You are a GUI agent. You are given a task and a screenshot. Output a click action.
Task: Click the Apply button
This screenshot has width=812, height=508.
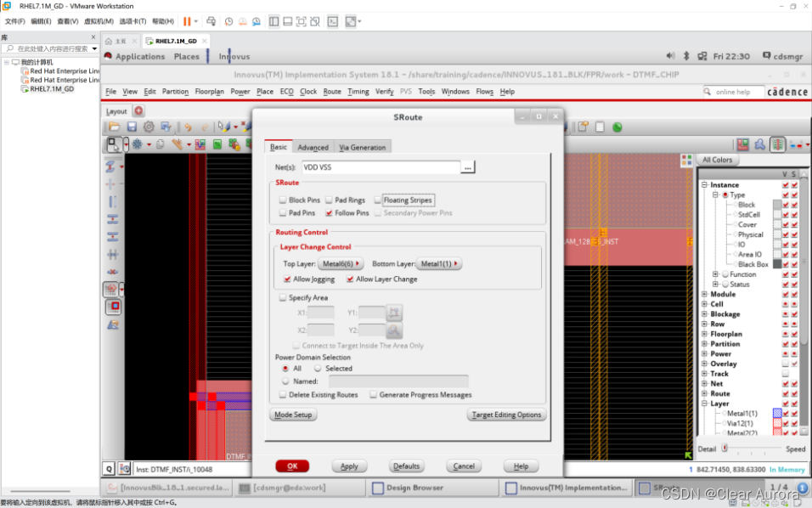pyautogui.click(x=349, y=466)
